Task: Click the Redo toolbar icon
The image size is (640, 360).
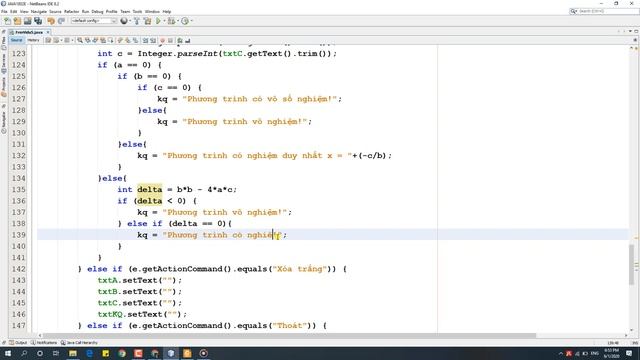Action: [x=61, y=21]
